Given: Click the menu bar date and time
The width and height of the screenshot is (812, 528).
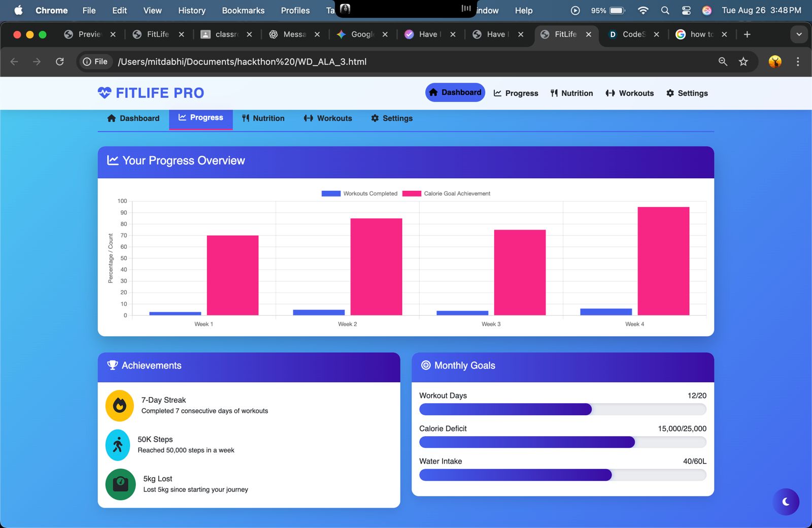Looking at the screenshot, I should [761, 10].
